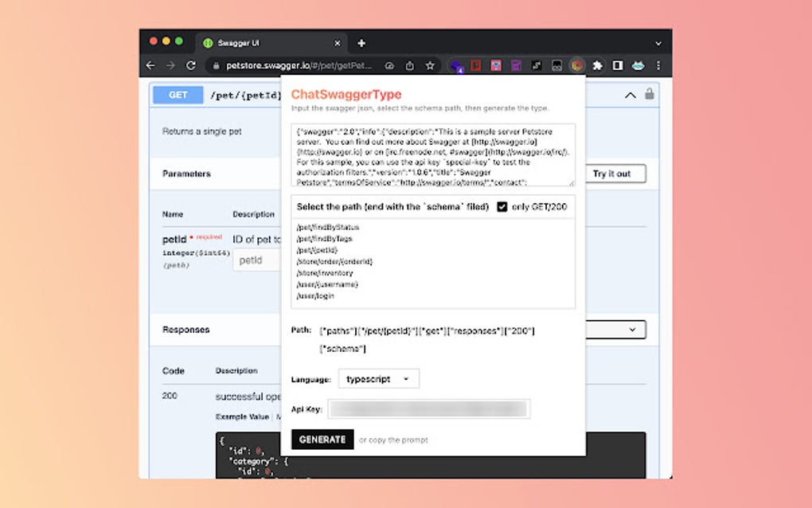The width and height of the screenshot is (812, 508).
Task: Click the share icon next to the address bar
Action: (409, 66)
